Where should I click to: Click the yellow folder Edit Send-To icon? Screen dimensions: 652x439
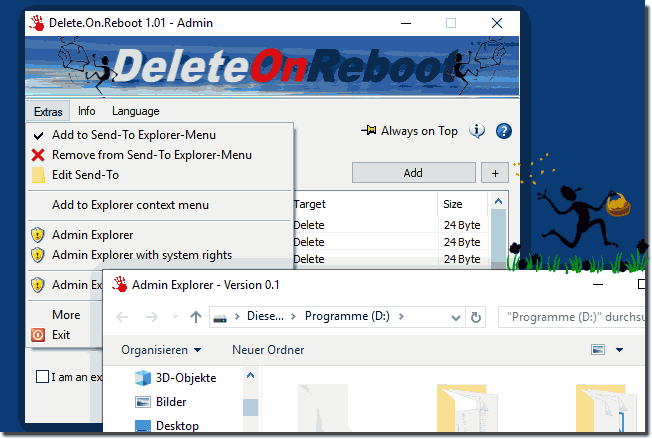(x=38, y=175)
